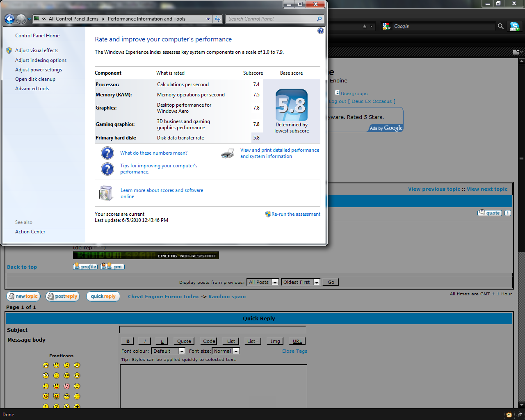The image size is (525, 420).
Task: Click the printer icon for detailed performance
Action: pyautogui.click(x=228, y=153)
